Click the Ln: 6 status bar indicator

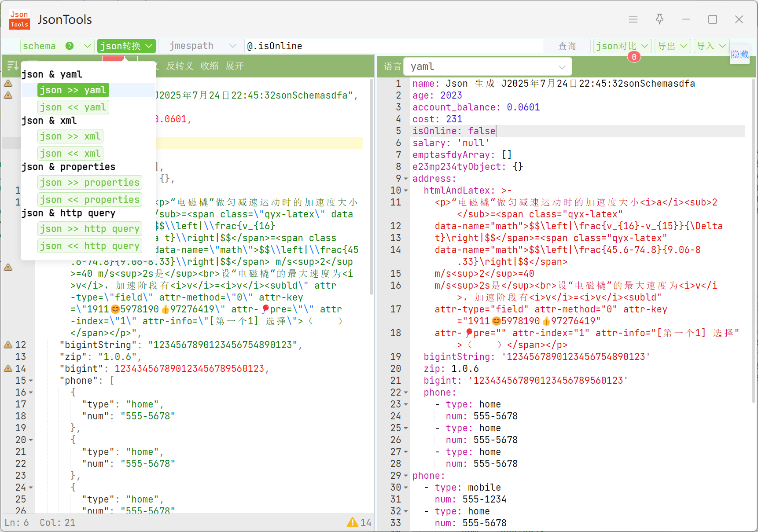click(17, 522)
